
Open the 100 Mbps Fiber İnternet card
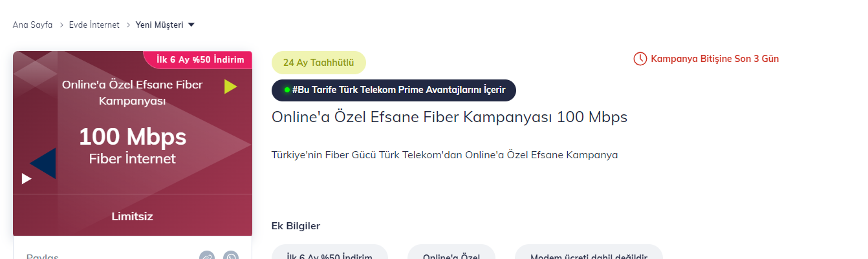(133, 143)
